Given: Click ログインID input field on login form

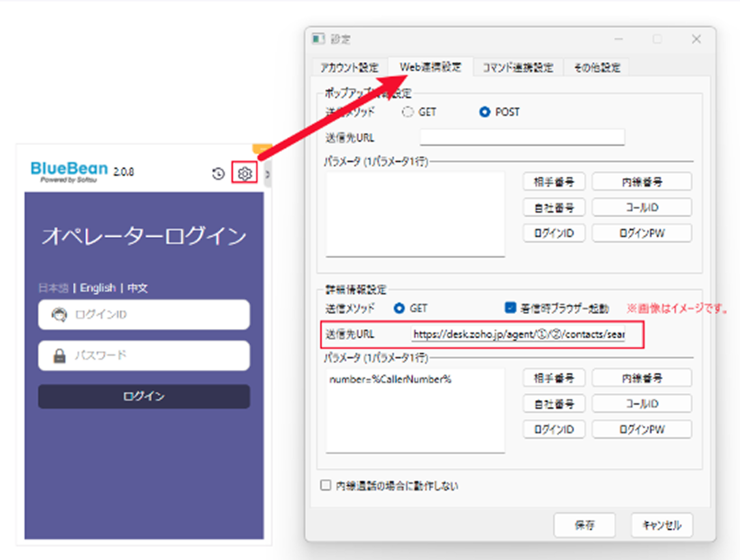Looking at the screenshot, I should click(x=144, y=315).
